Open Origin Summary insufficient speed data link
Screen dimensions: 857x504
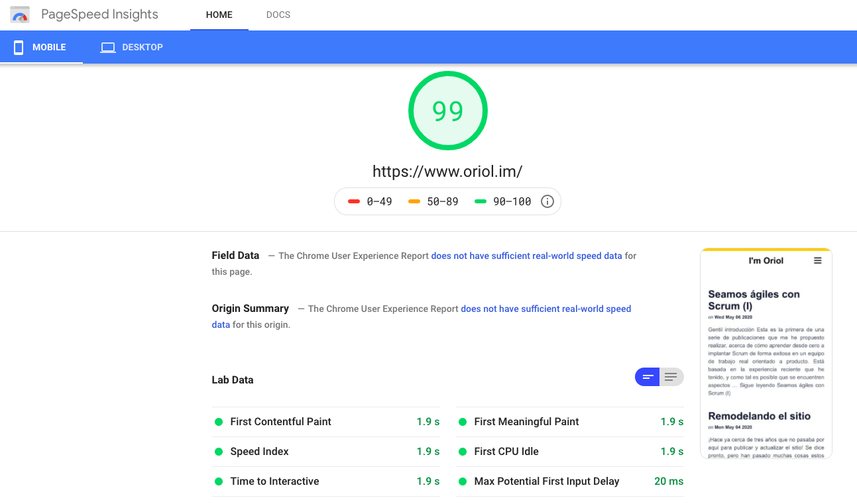tap(545, 309)
